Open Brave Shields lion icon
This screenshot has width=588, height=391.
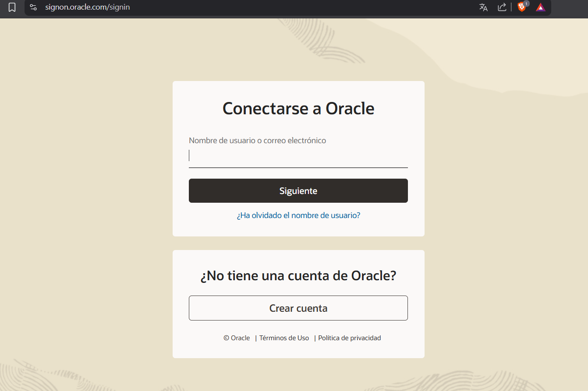point(522,7)
